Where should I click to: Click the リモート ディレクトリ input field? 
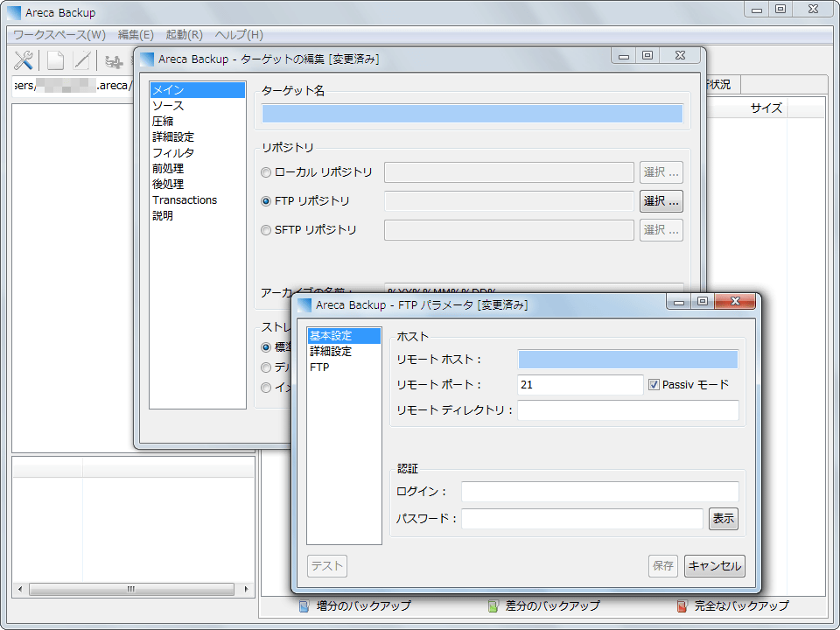click(x=628, y=410)
